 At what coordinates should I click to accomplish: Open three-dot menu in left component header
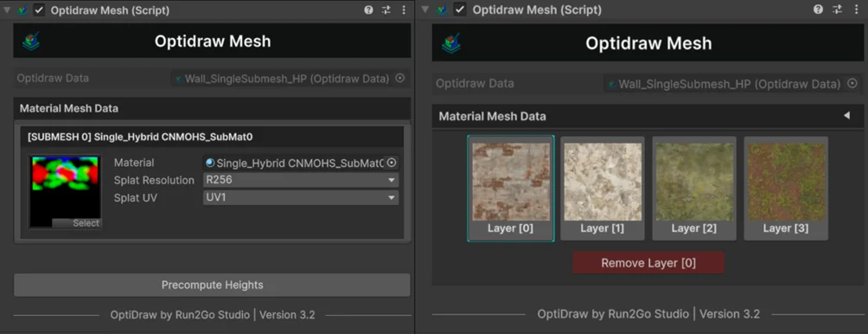[404, 10]
